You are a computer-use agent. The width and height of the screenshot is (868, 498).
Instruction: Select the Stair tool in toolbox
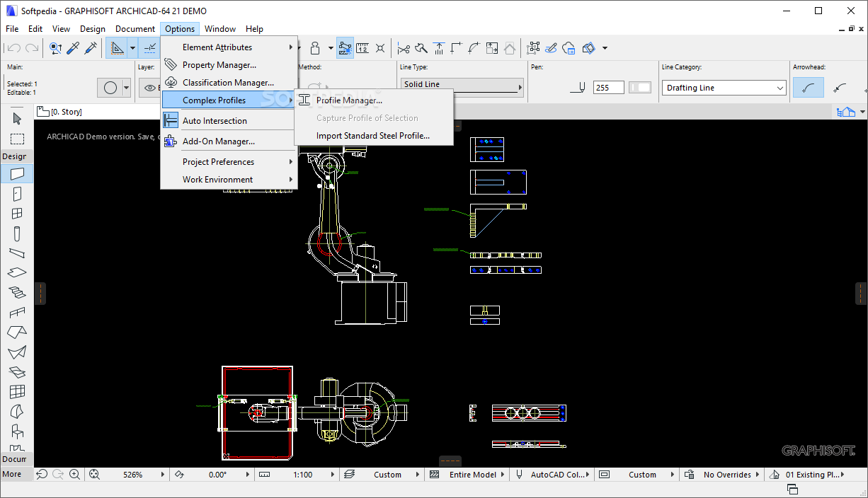[17, 292]
